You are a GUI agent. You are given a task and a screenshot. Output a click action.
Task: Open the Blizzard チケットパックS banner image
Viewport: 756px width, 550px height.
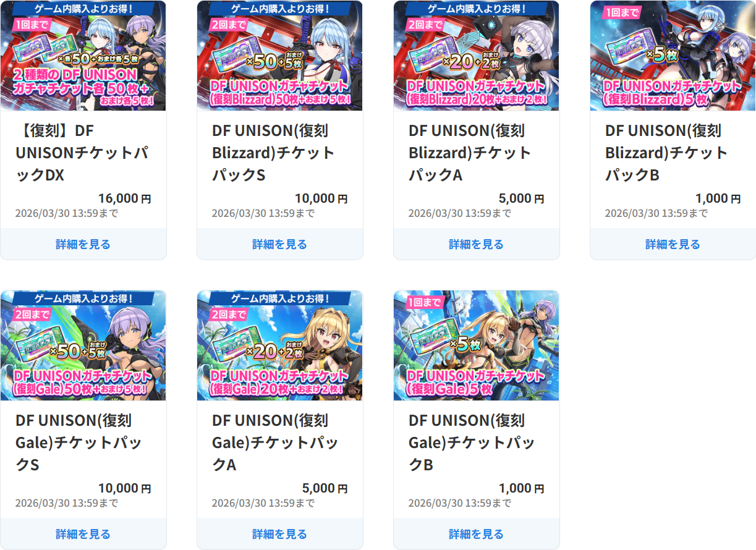(280, 56)
